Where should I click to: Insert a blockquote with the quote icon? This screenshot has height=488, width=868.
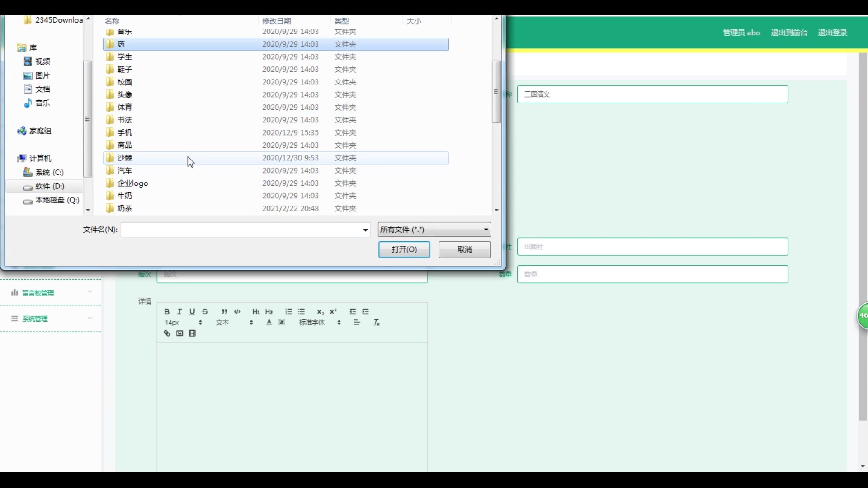tap(224, 312)
